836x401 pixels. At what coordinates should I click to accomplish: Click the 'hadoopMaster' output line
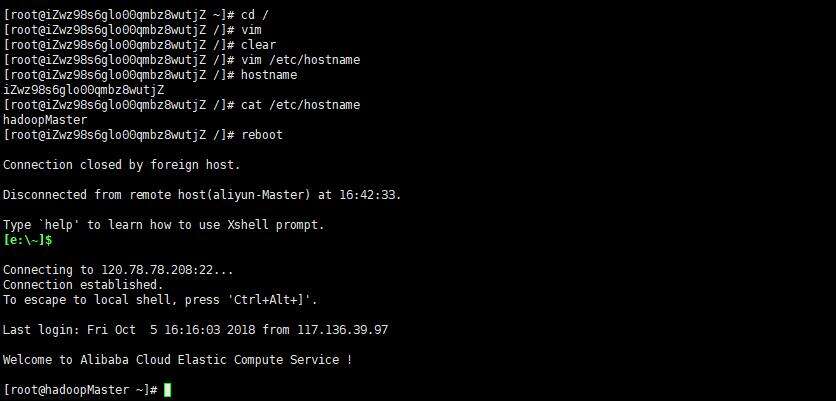[x=44, y=120]
